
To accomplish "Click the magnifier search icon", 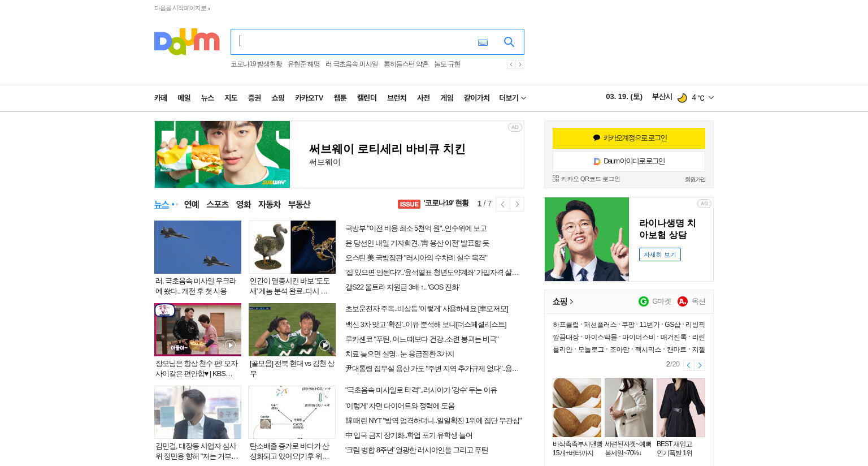I will pos(509,42).
